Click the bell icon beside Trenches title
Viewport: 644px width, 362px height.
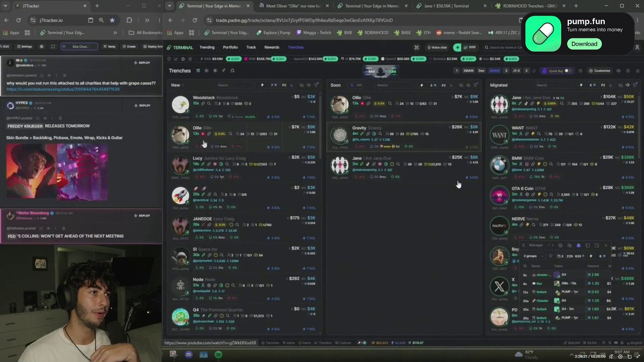(232, 71)
